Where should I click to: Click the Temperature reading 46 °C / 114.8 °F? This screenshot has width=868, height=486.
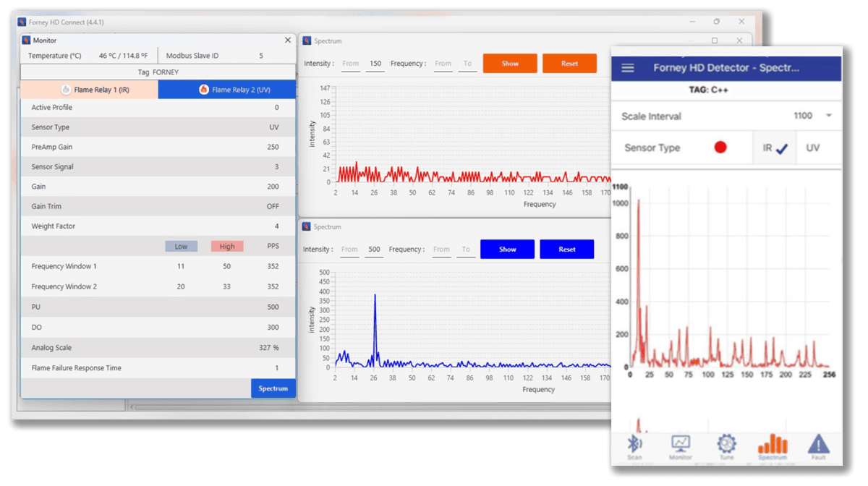coord(123,56)
